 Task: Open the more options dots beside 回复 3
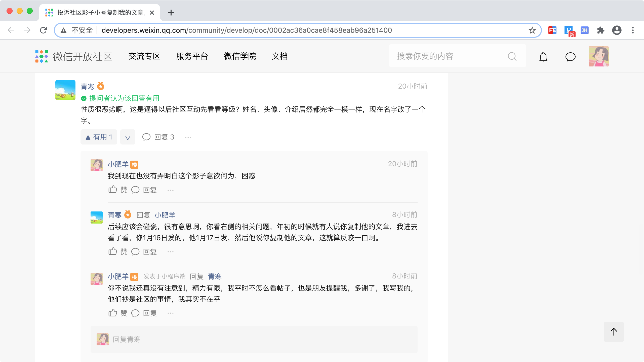188,137
